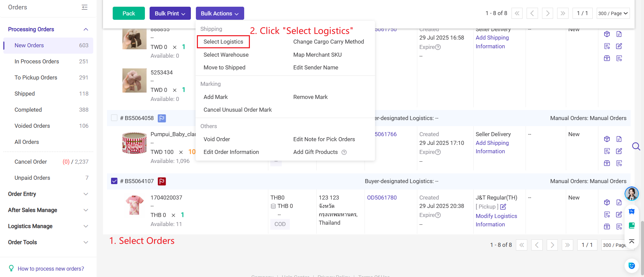Open order link OD5061780
This screenshot has width=644, height=277.
(382, 198)
